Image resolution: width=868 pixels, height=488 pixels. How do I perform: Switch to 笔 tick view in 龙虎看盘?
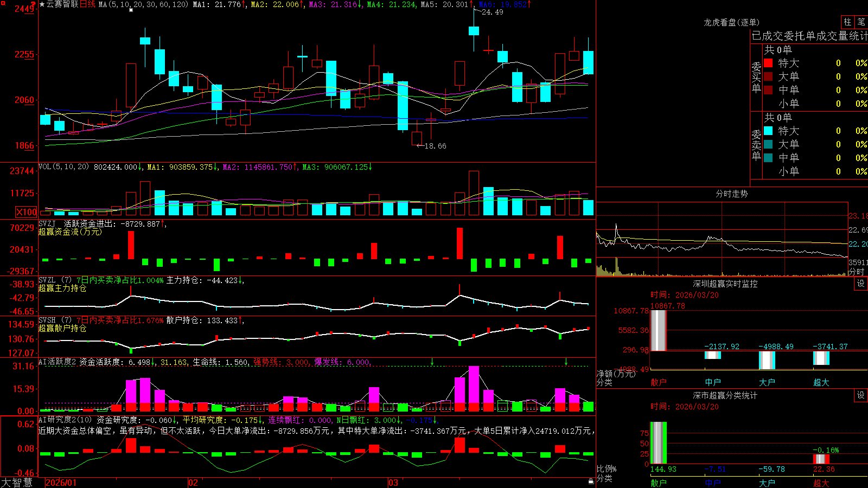click(861, 22)
